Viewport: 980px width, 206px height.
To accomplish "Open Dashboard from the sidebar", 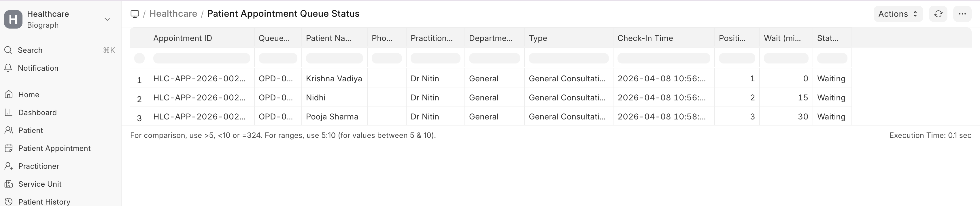I will pos(37,112).
